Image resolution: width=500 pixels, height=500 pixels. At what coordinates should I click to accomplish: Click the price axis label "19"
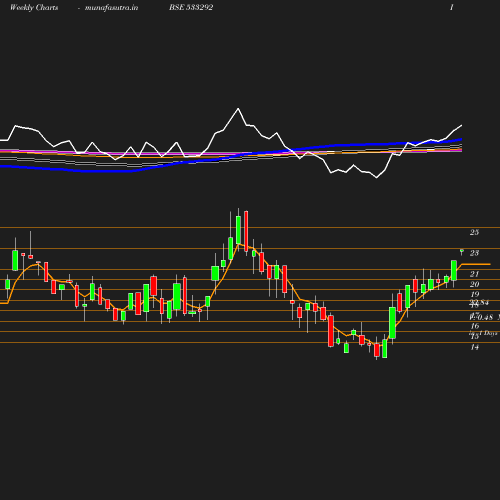coord(474,294)
